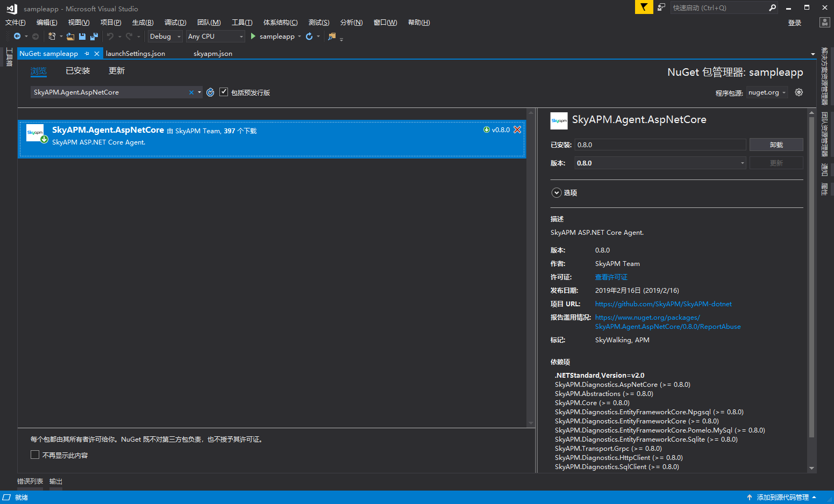Click the Undo arrow icon
Screen dimensions: 834x504
[110, 36]
